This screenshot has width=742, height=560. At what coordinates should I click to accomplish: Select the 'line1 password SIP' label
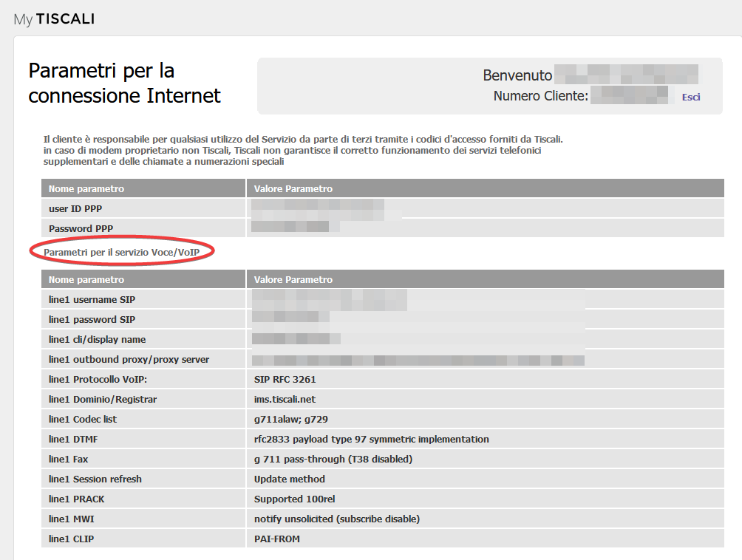pos(92,319)
